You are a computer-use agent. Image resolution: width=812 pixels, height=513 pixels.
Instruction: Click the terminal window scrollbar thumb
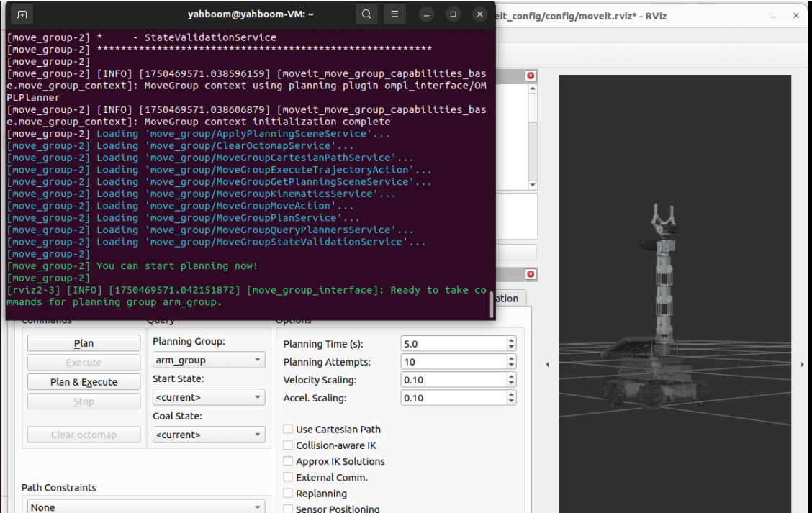tap(492, 304)
